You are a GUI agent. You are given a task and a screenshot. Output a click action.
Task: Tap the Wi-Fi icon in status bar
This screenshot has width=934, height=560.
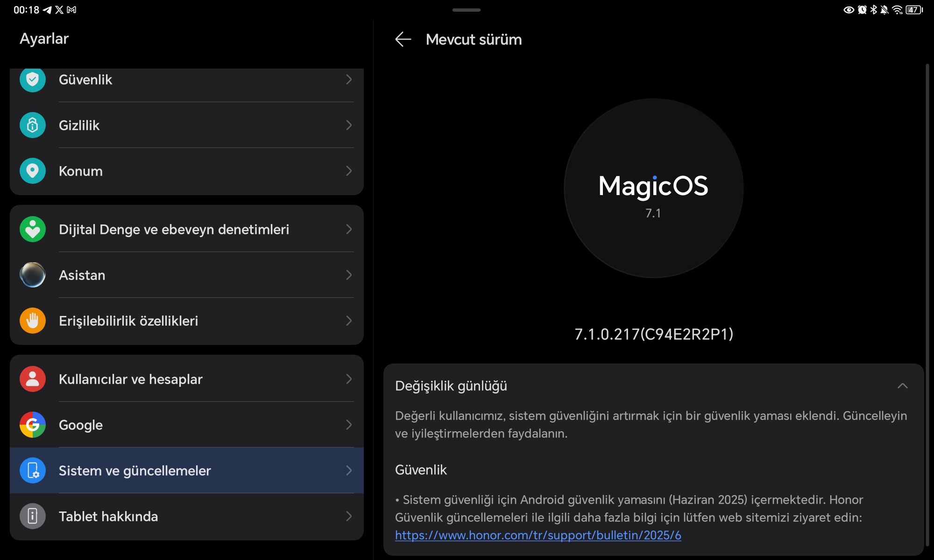[x=898, y=10]
